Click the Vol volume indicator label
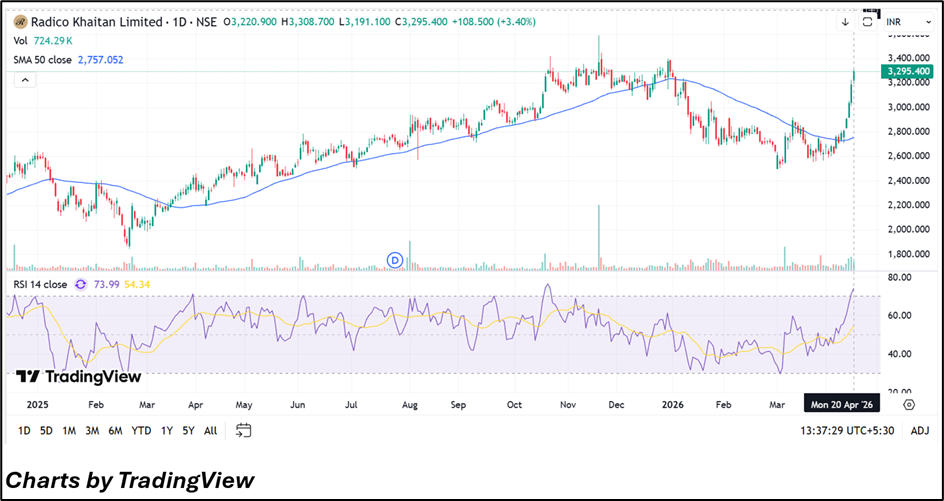944x501 pixels. [x=20, y=41]
